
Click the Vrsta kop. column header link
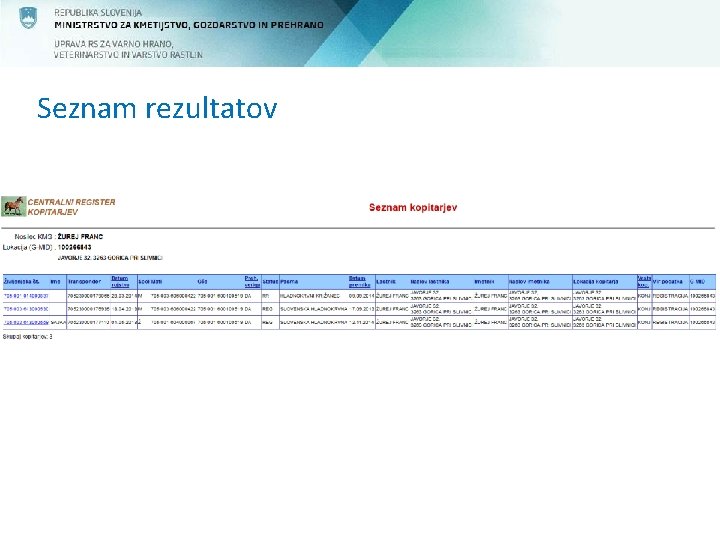[x=644, y=281]
